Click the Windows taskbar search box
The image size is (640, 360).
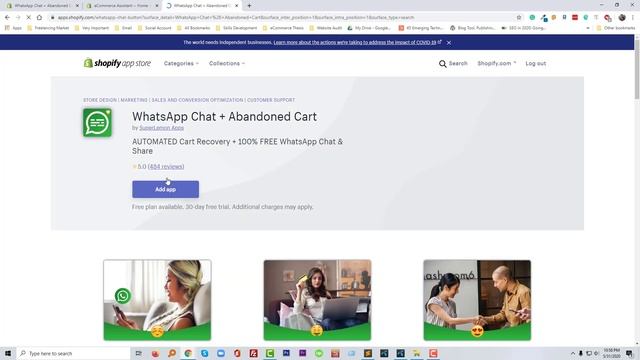(x=73, y=353)
